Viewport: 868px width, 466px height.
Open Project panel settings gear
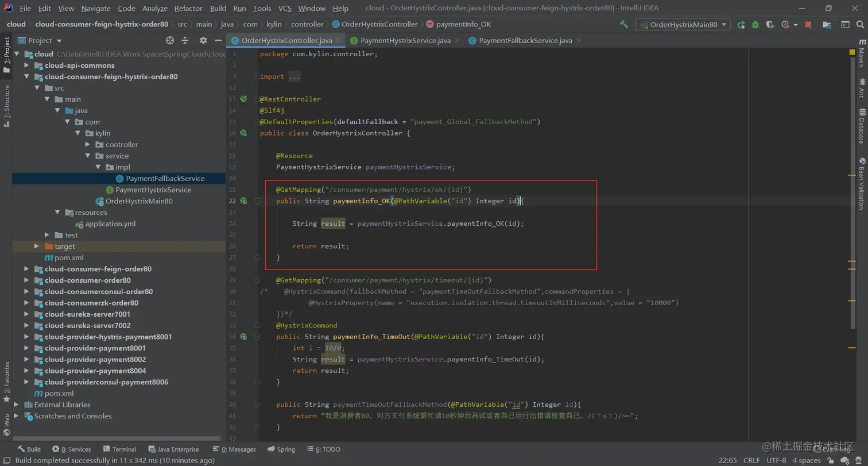coord(203,40)
